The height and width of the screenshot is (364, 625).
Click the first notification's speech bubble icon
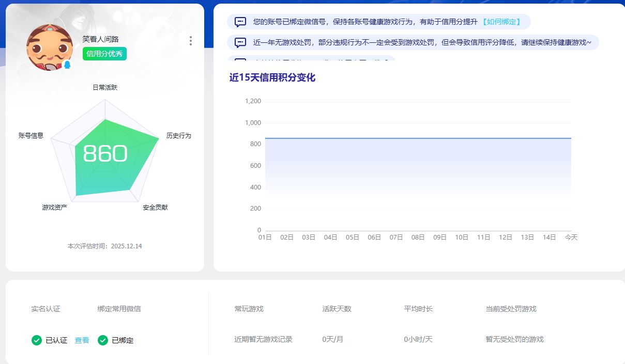point(240,22)
